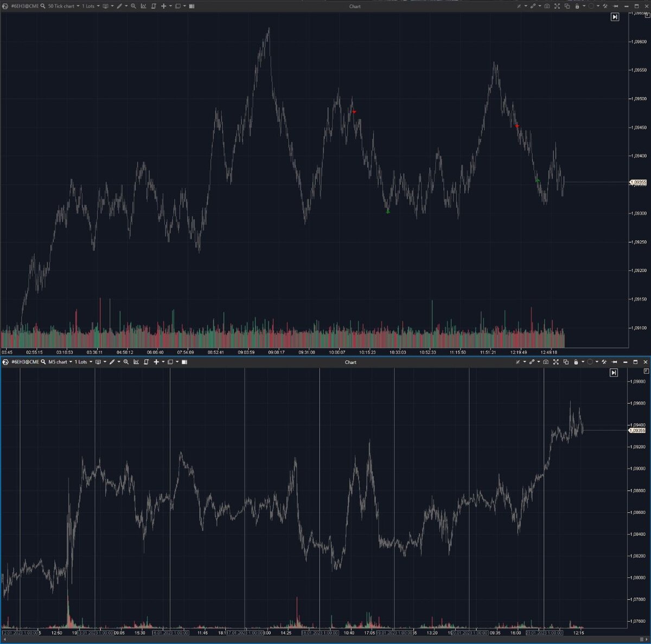Click the go-to-realtime arrow button on the tick chart
This screenshot has width=651, height=644.
(615, 17)
